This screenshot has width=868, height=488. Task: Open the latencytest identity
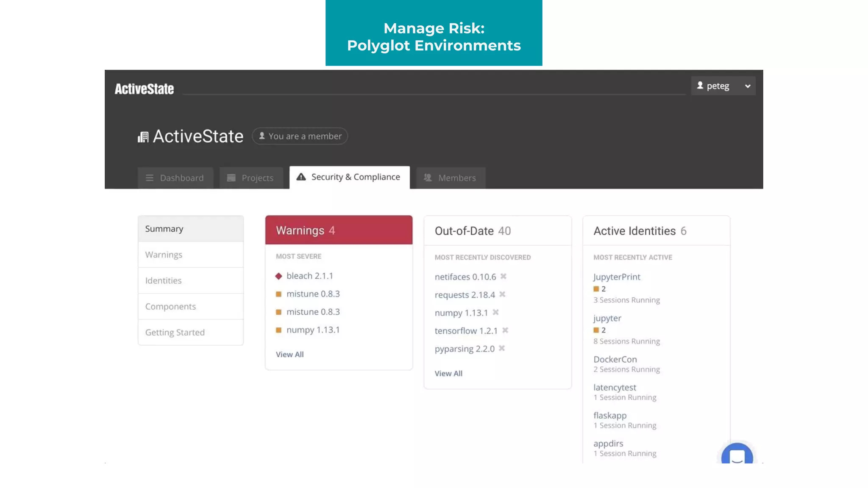click(615, 387)
